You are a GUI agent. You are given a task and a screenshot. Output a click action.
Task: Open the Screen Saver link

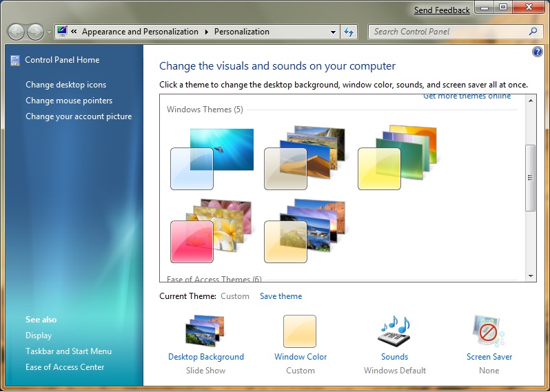click(489, 357)
